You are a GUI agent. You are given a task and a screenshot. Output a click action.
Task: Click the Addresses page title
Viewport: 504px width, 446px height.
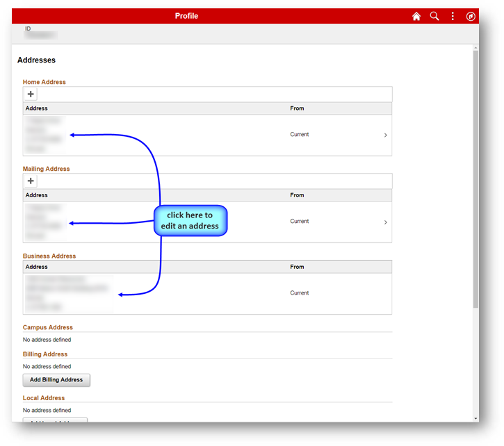pyautogui.click(x=36, y=60)
